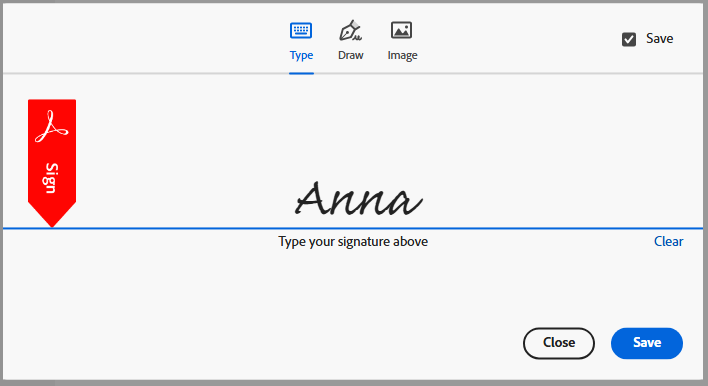Click the blue Save button

coord(647,343)
